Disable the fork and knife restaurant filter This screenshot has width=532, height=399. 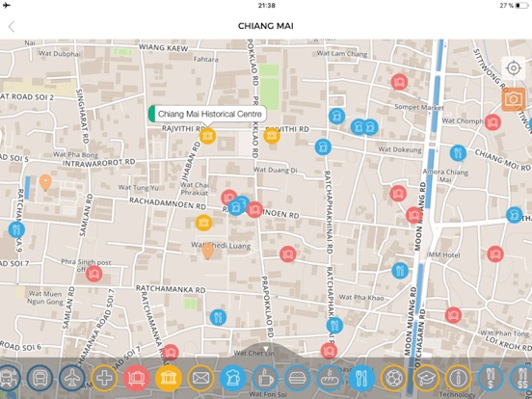[x=361, y=378]
